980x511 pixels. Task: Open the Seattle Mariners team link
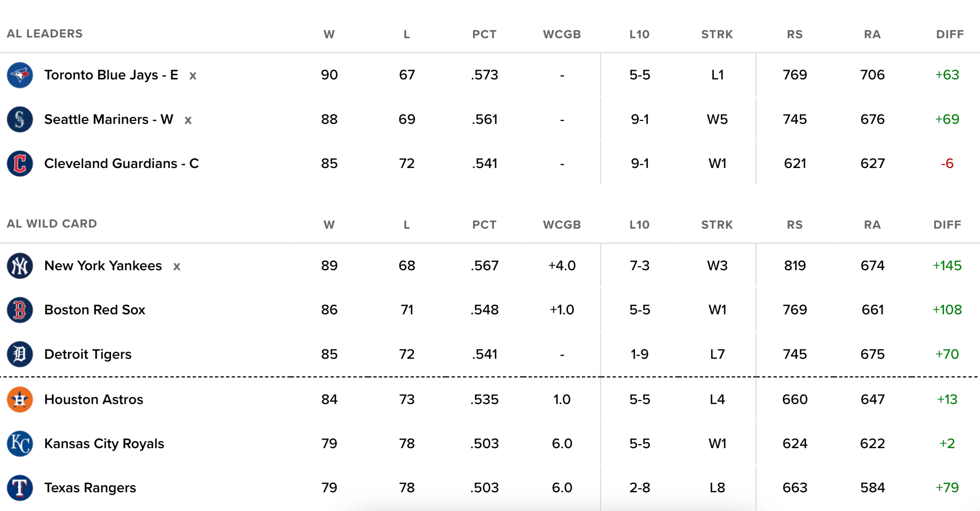click(109, 119)
